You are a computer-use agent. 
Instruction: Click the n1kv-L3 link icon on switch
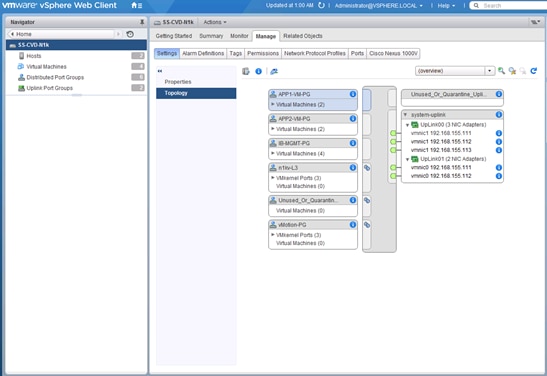367,168
